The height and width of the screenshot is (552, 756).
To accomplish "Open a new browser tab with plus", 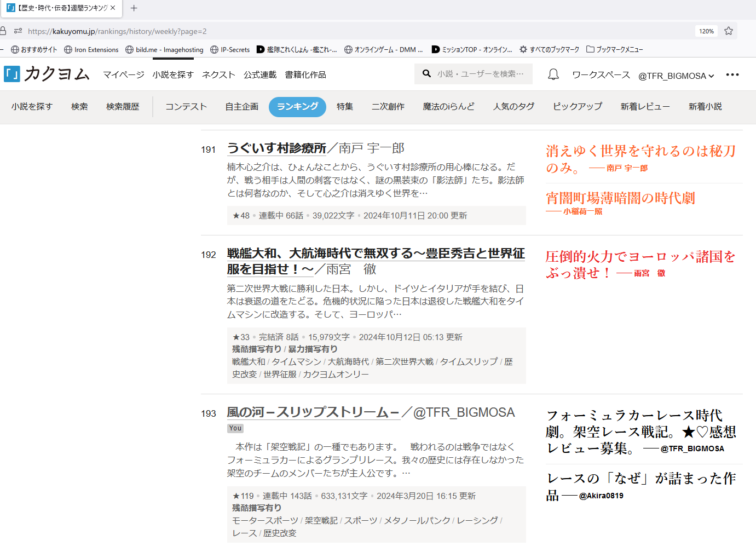I will point(134,8).
